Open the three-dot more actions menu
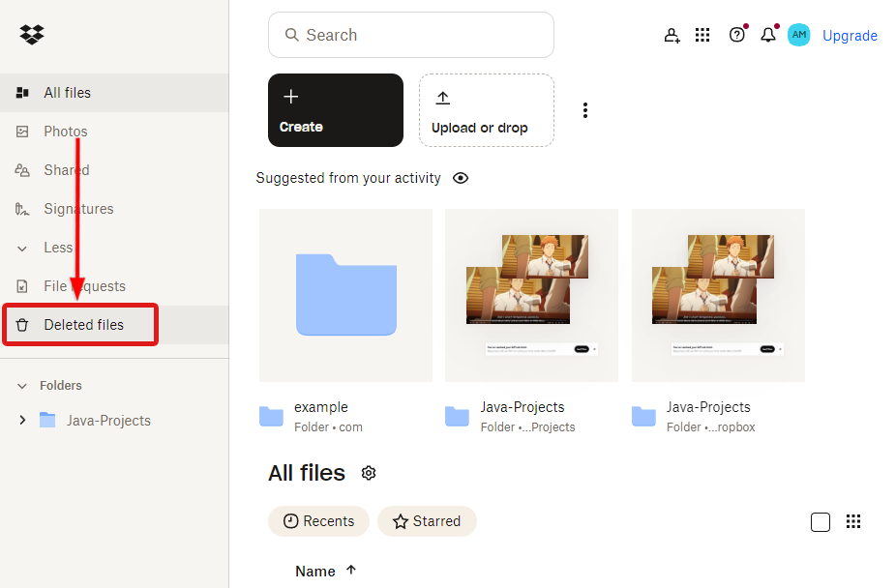Screen dimensions: 896x588 tap(585, 110)
